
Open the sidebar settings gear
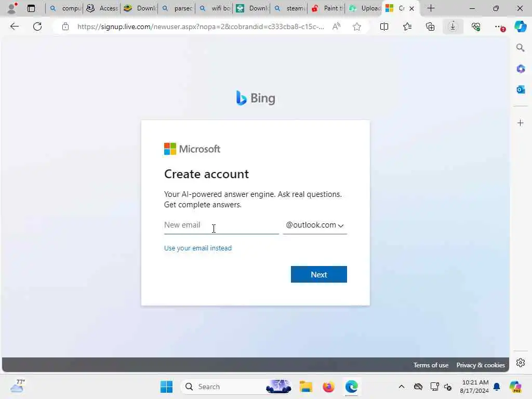pos(521,363)
